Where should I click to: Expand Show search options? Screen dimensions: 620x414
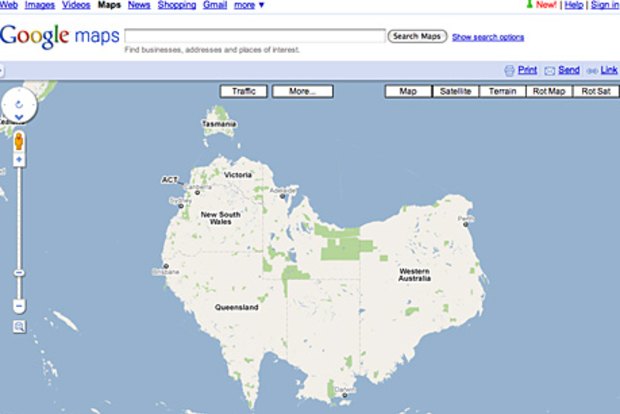pyautogui.click(x=487, y=37)
